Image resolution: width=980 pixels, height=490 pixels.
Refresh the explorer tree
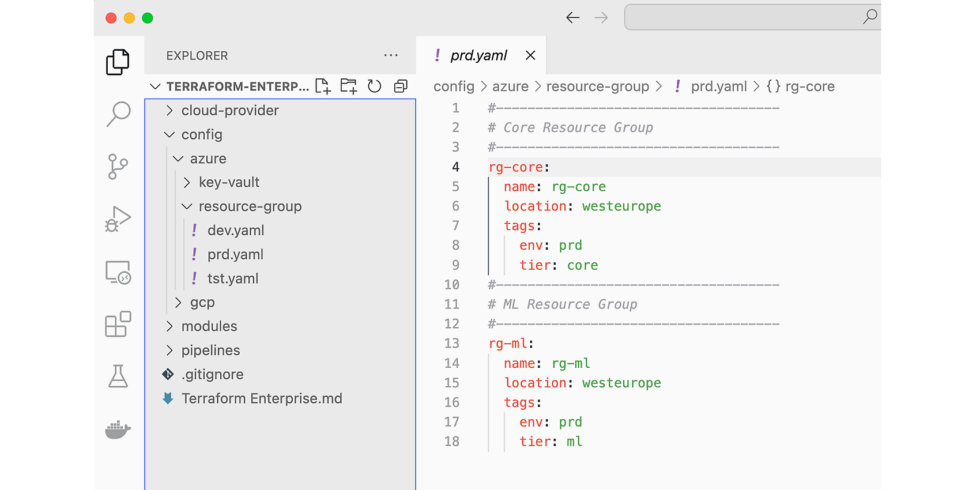click(x=375, y=86)
